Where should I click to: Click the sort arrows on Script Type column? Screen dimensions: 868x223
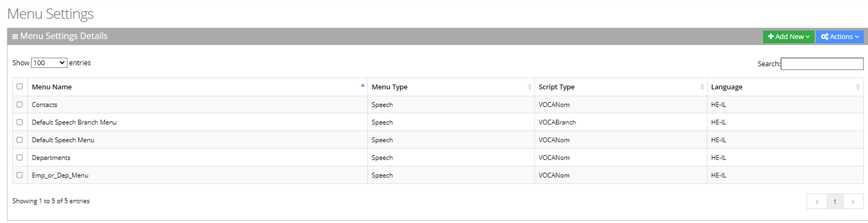[x=702, y=87]
